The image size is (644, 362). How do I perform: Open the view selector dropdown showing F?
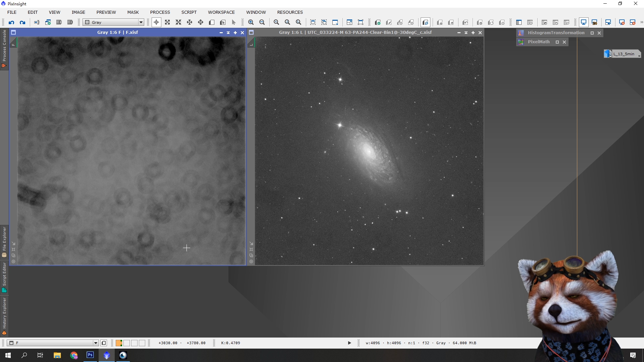(53, 343)
